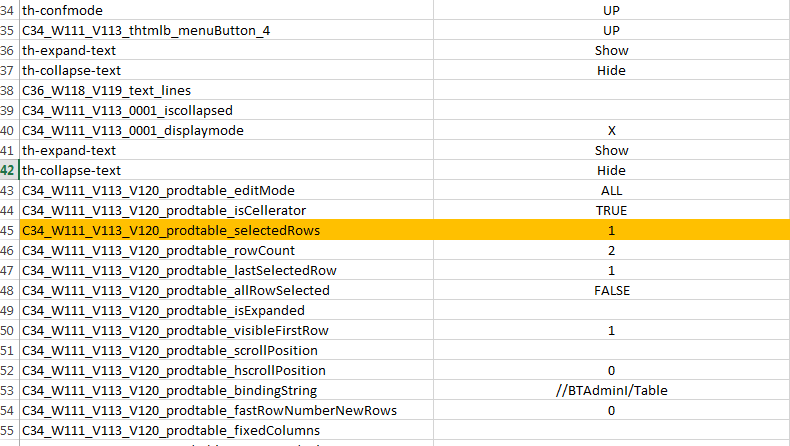
Task: Click the Show value in row 36
Action: (612, 50)
